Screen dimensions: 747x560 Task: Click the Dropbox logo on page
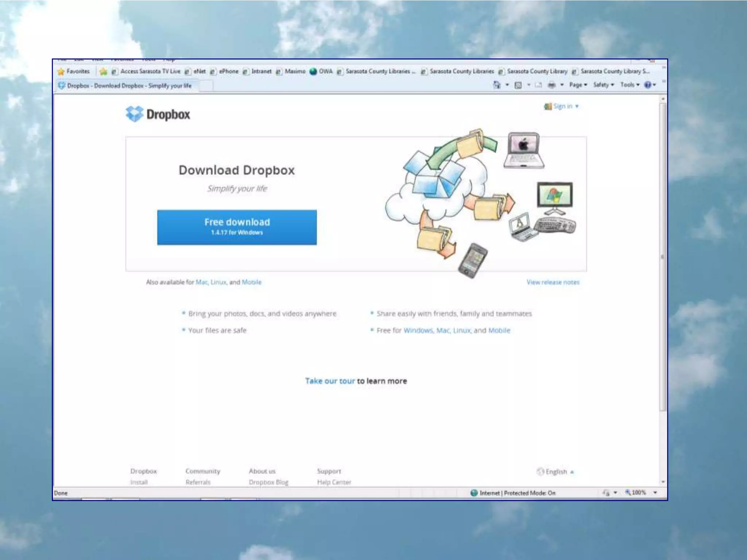coord(158,114)
